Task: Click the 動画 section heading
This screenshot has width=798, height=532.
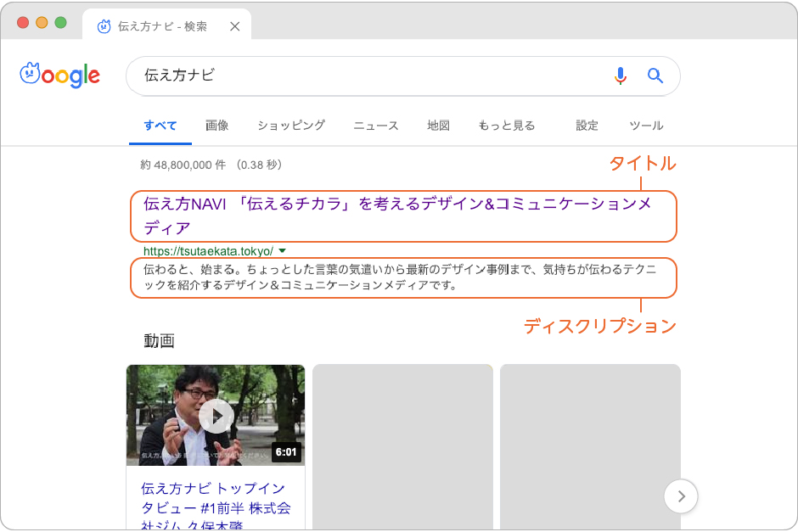Action: pos(160,340)
